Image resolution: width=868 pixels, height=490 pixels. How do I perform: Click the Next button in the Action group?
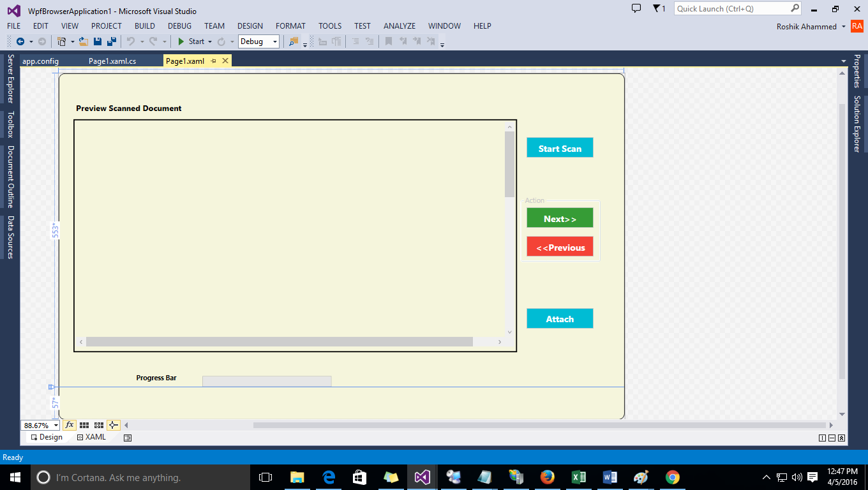pos(560,218)
